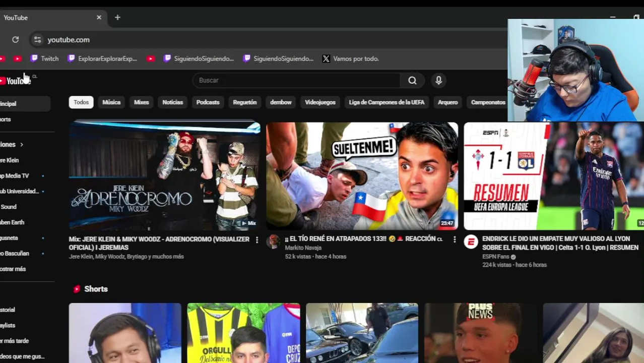Reload the YouTube page
644x363 pixels.
pyautogui.click(x=15, y=39)
